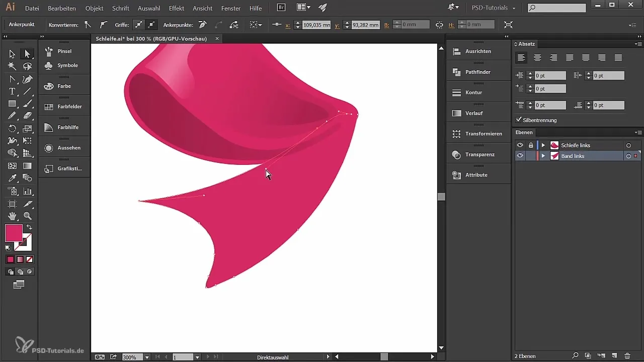Select the Eyedropper tool

[12, 178]
